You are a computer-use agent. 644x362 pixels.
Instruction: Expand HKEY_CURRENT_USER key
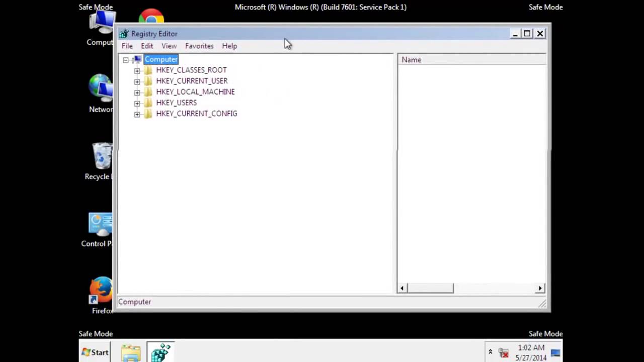(x=137, y=81)
